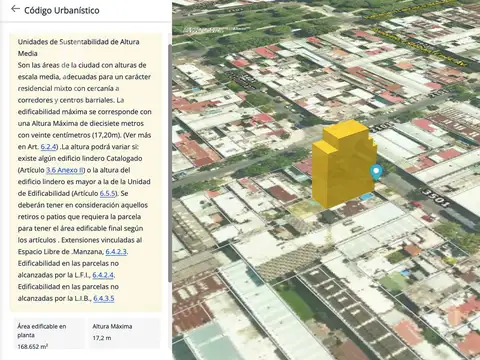Open article link 6.4.2.4

(x=103, y=275)
